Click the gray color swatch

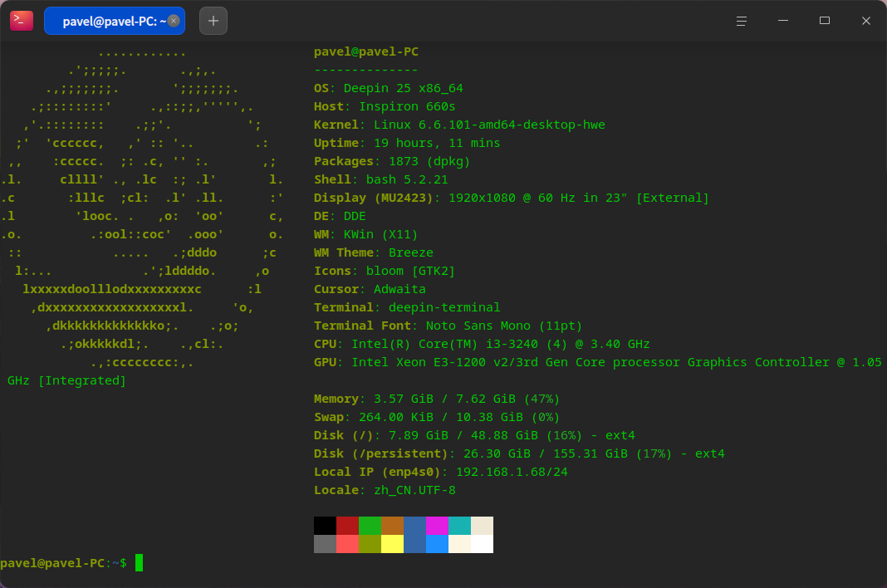[326, 544]
